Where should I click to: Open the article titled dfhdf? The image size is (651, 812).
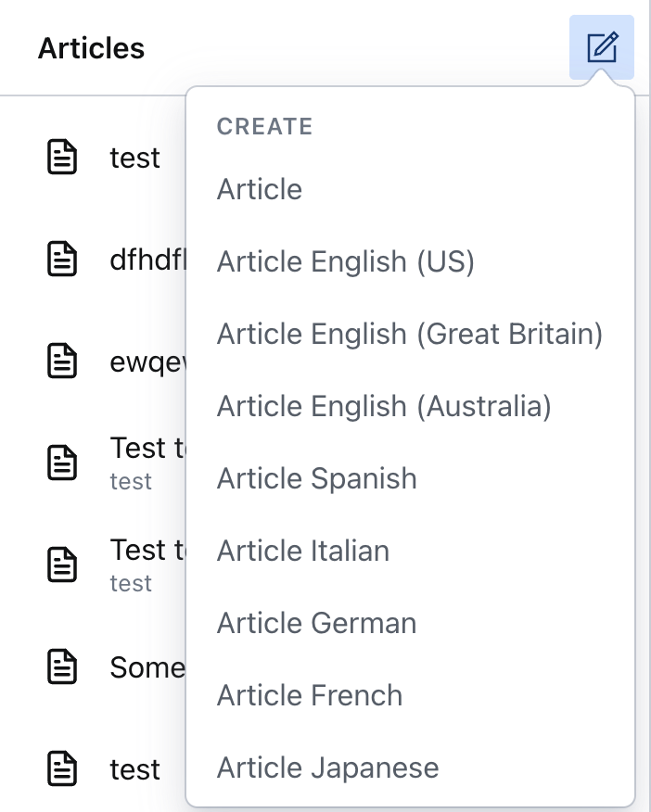pyautogui.click(x=147, y=260)
